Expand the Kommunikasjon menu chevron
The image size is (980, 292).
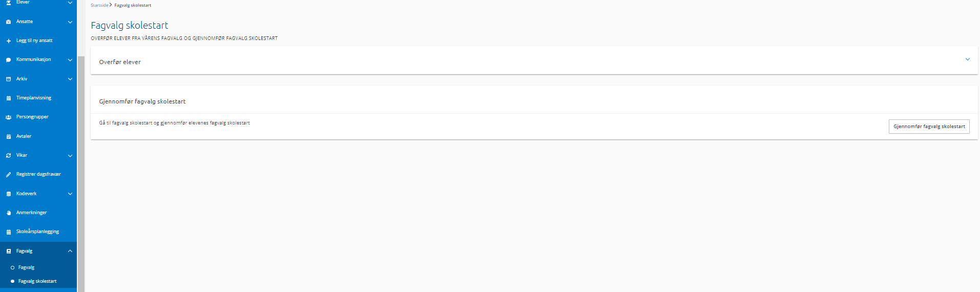coord(70,60)
